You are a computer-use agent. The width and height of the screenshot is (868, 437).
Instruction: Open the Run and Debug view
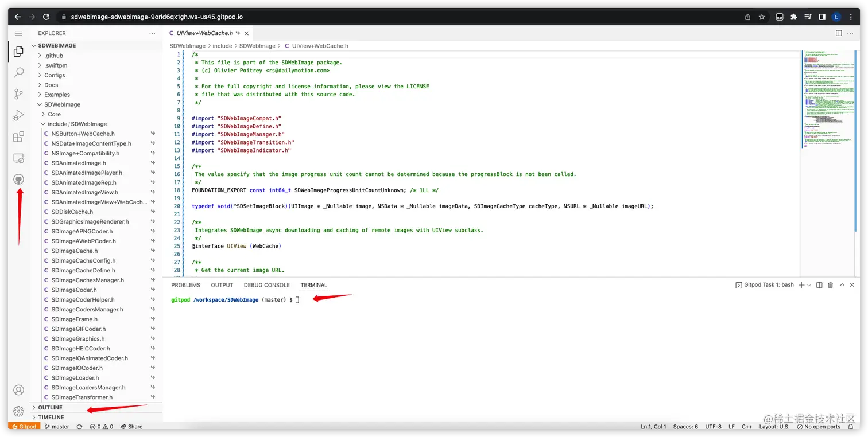(18, 115)
